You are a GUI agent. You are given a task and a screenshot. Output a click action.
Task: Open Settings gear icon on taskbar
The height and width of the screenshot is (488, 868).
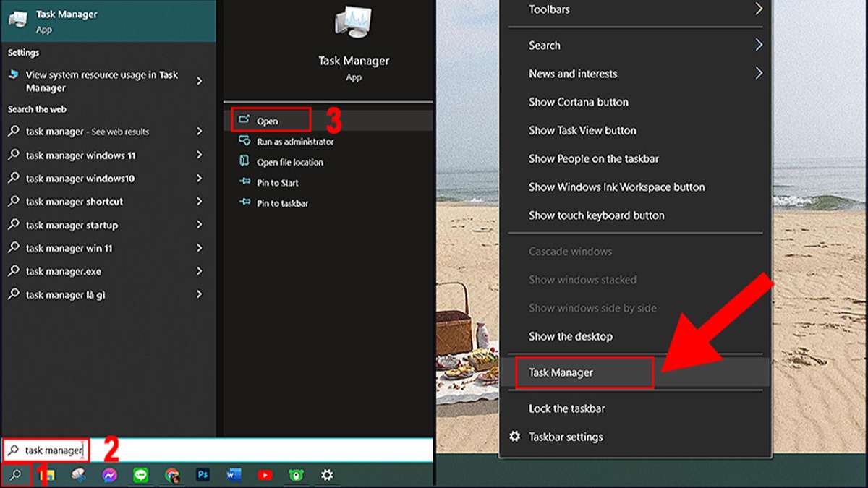327,475
